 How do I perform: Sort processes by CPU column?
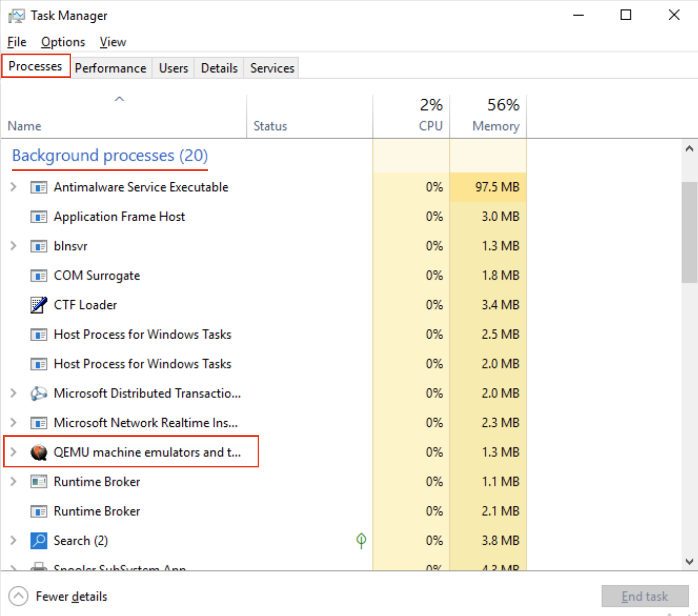411,116
